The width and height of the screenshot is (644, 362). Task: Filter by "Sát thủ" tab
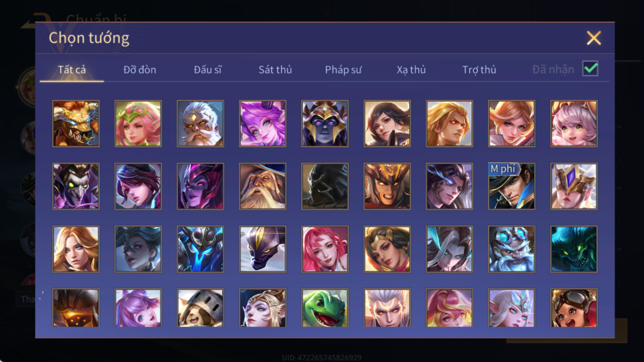tap(275, 70)
